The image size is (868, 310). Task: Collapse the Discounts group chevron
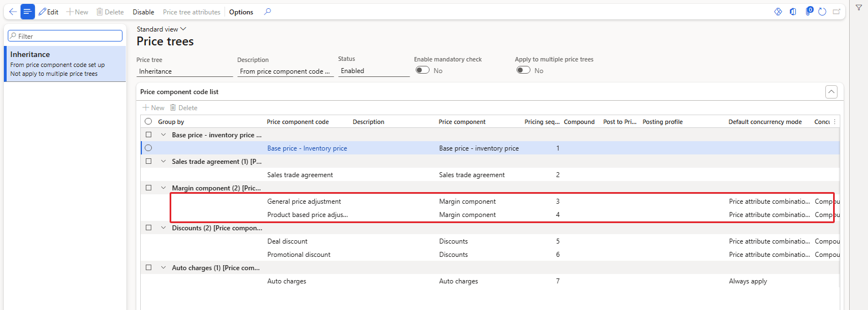(163, 228)
